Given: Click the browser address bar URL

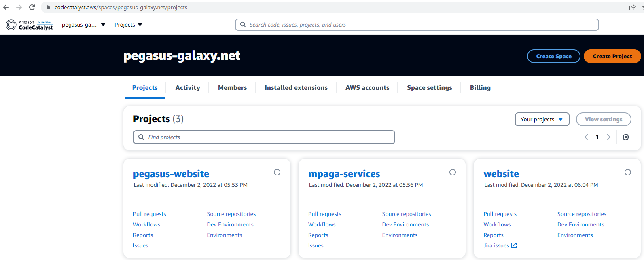Looking at the screenshot, I should pos(121,7).
